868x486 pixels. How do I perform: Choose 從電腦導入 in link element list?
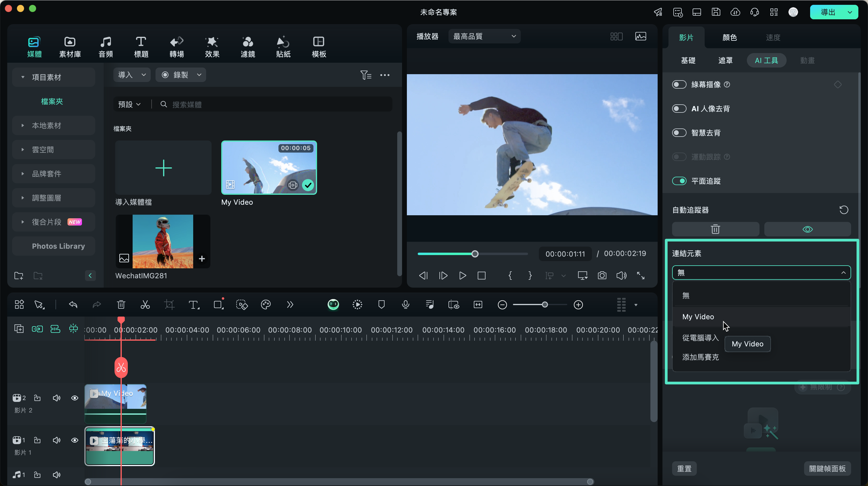(700, 338)
